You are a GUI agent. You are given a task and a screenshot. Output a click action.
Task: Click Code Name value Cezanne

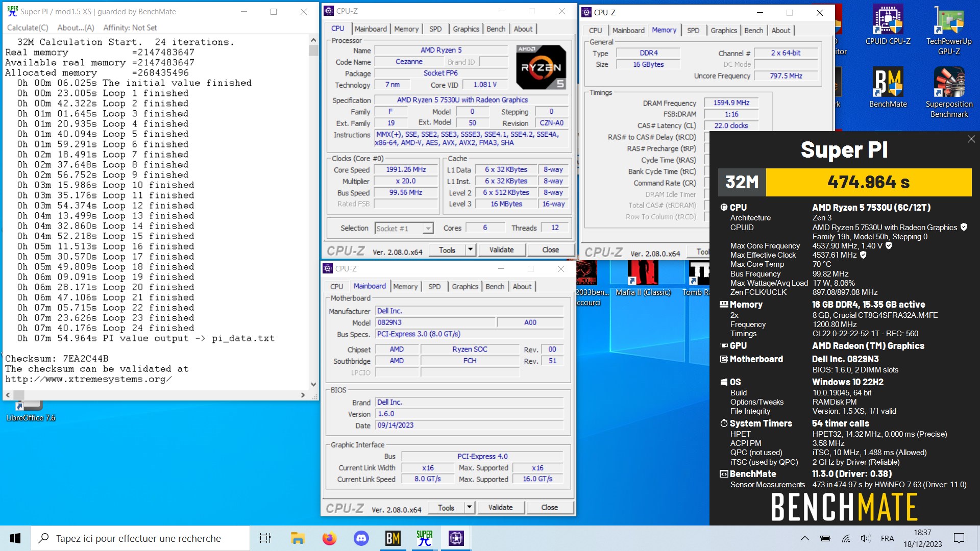pos(409,62)
